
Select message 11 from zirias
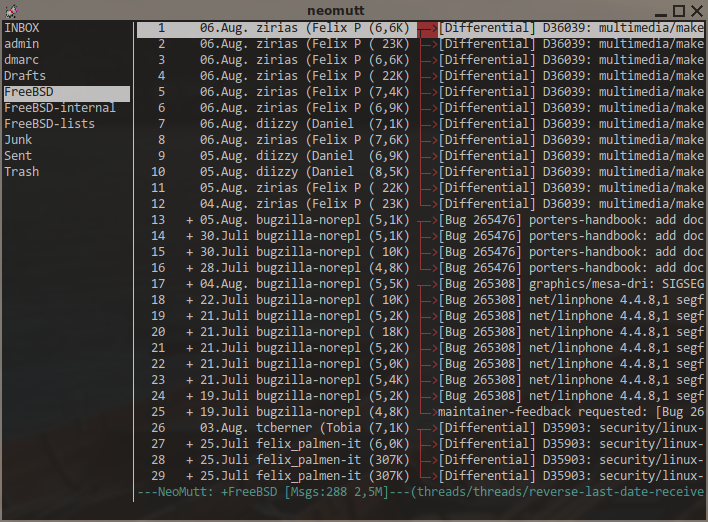click(x=420, y=188)
